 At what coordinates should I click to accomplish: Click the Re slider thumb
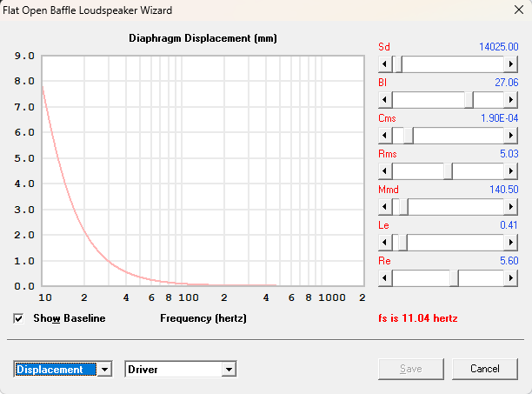(454, 278)
